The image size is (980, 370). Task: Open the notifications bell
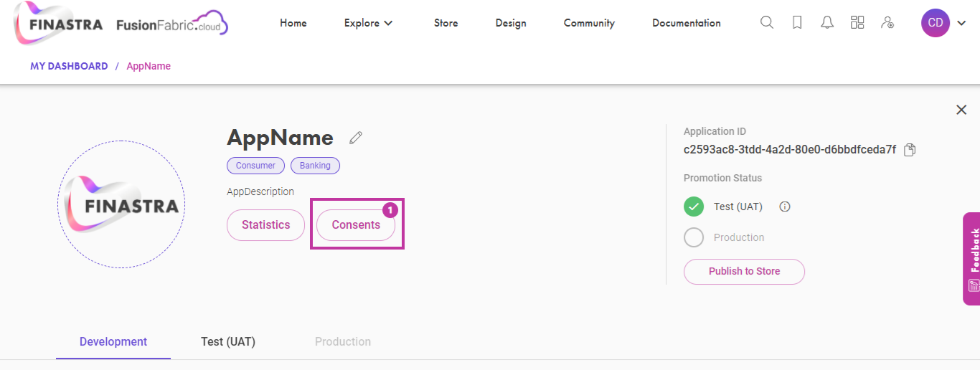tap(827, 22)
